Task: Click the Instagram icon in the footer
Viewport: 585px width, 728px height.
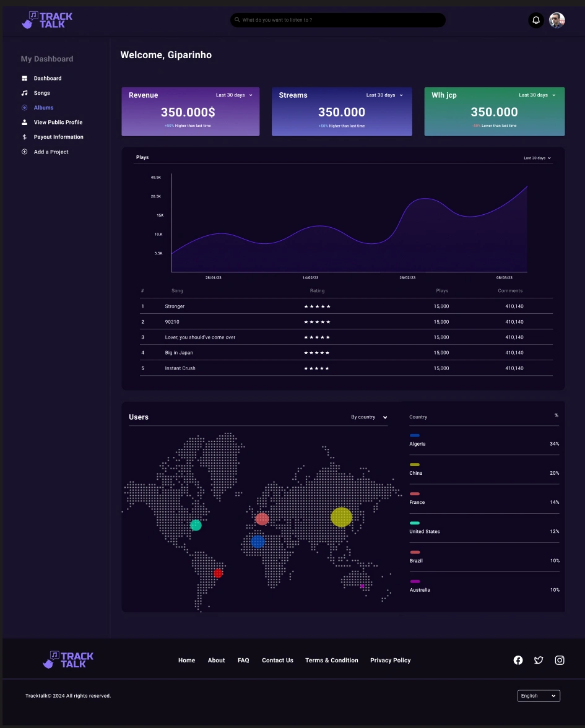Action: click(559, 660)
